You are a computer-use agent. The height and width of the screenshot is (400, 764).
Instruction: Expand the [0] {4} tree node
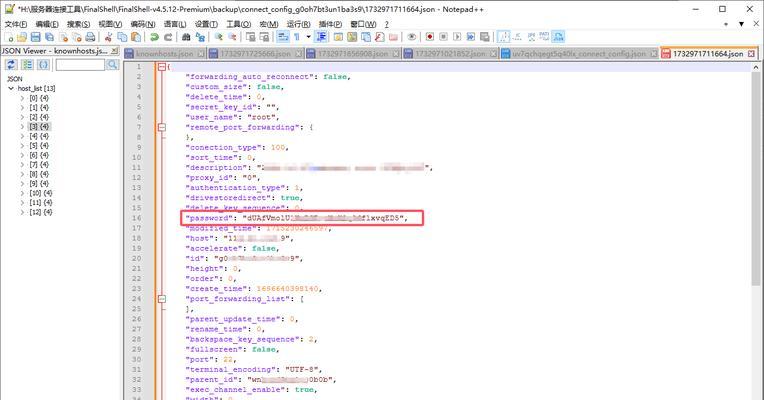click(22, 98)
